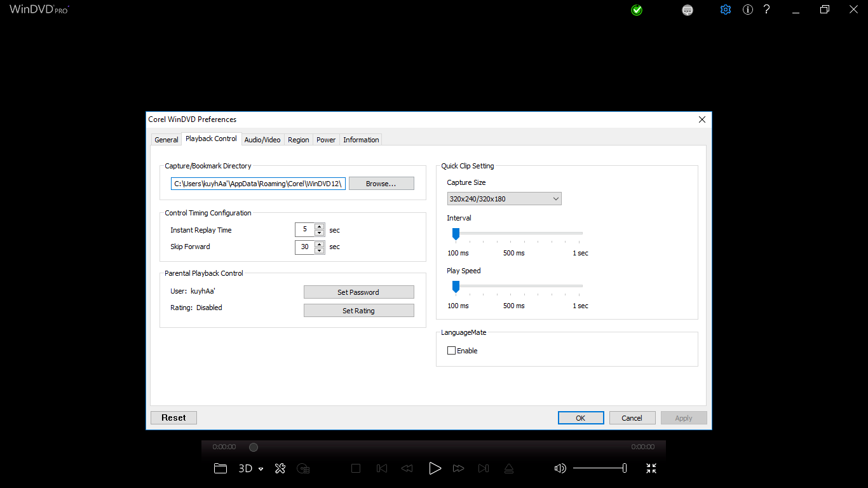Click the Instant Replay Time value field
Screen dimensions: 868x488
(x=305, y=229)
